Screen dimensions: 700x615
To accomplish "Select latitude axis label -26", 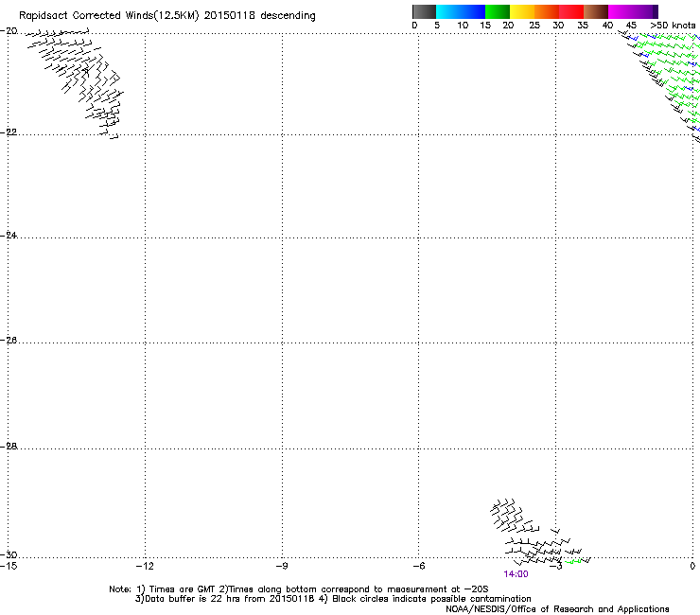I will click(x=9, y=341).
